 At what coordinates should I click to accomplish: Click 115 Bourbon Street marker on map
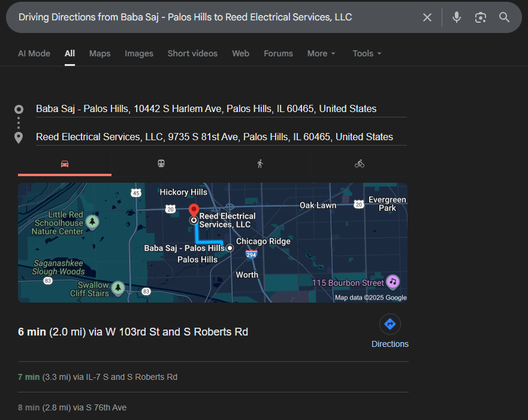393,282
